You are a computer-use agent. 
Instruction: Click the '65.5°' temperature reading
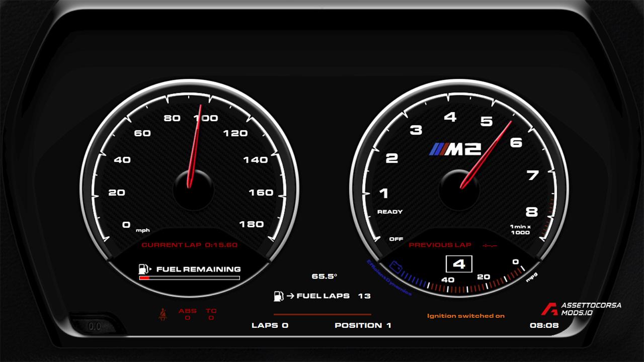click(325, 276)
